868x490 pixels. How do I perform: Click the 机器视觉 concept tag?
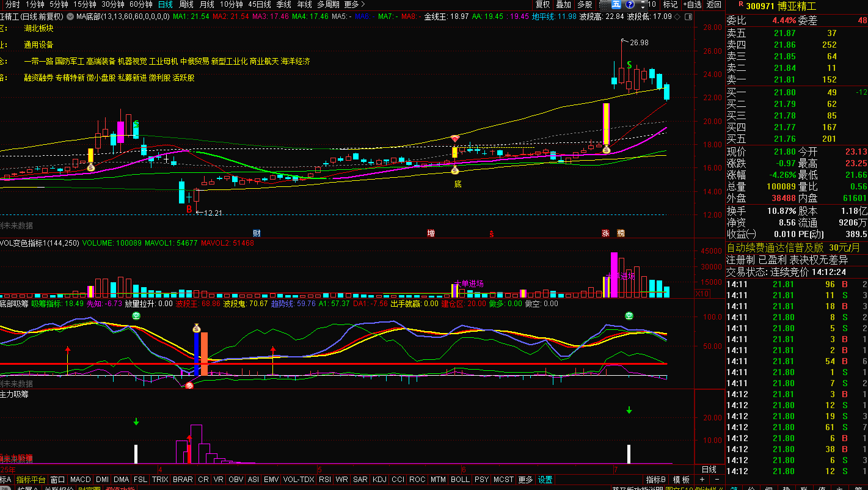coord(132,61)
